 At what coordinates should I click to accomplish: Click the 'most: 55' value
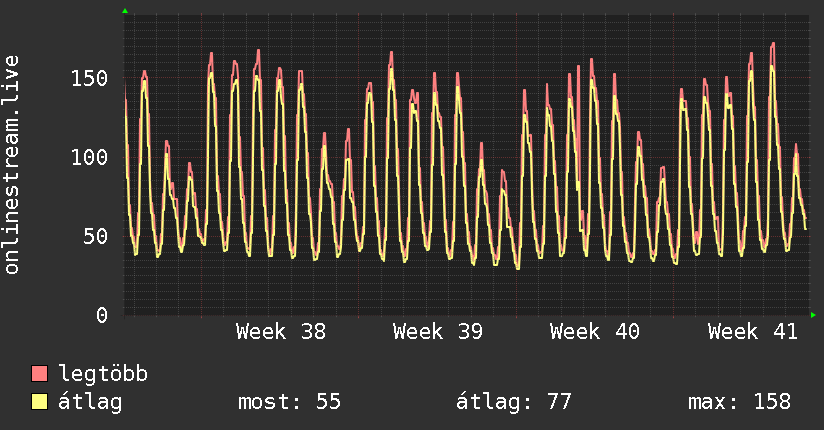coord(290,402)
